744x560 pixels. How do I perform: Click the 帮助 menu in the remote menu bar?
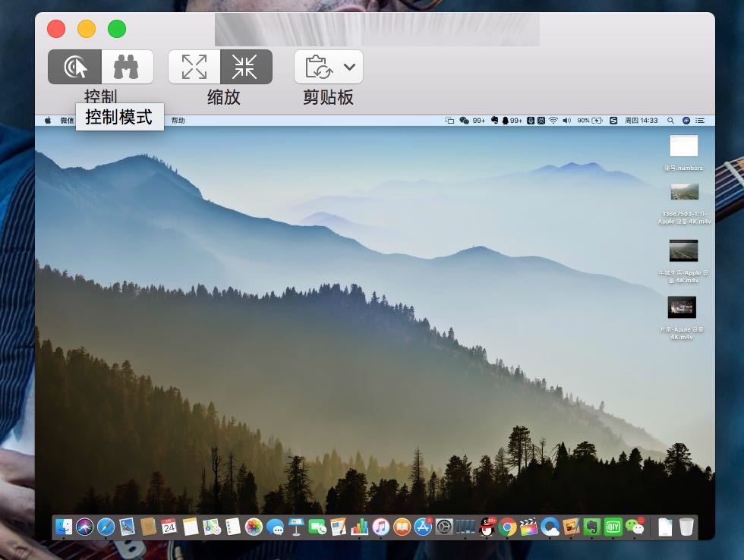click(178, 121)
